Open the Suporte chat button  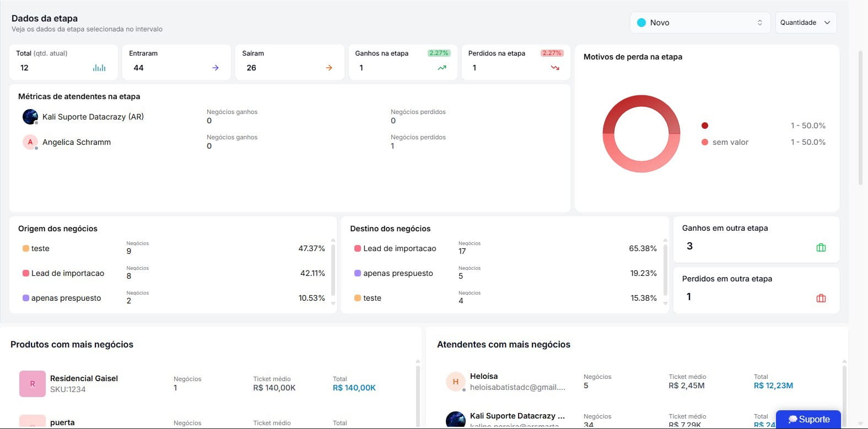pos(808,420)
